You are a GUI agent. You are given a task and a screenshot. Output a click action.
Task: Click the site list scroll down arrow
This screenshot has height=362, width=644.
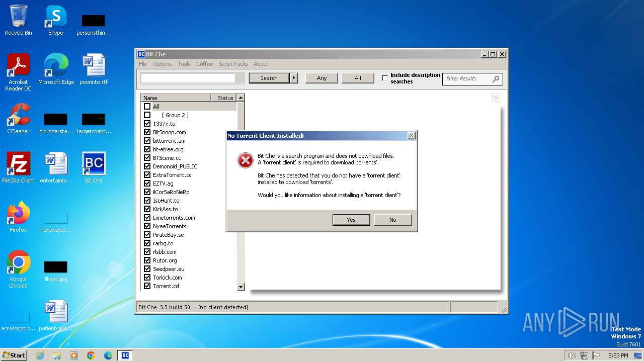click(240, 287)
